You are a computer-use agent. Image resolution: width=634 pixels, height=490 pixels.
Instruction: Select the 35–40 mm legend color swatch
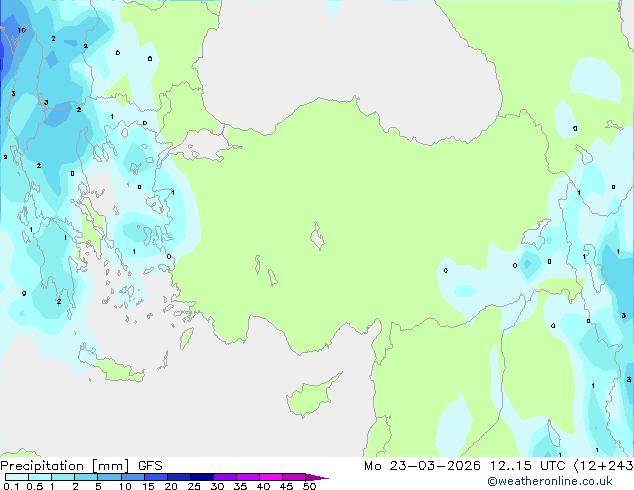coord(248,477)
